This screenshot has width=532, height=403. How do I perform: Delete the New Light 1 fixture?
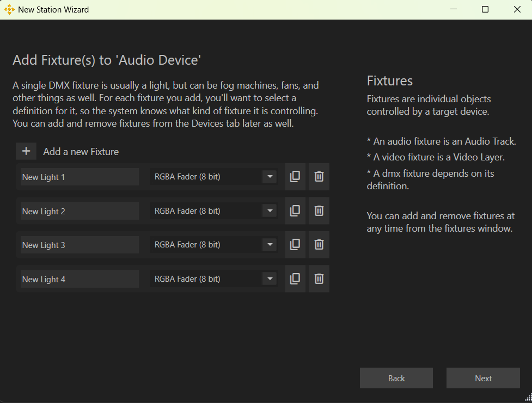tap(319, 177)
